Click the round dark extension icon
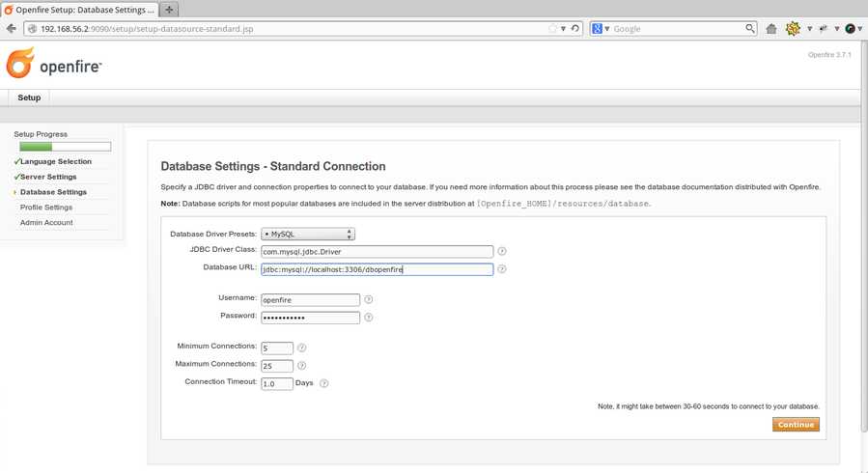This screenshot has width=868, height=473. pyautogui.click(x=850, y=29)
